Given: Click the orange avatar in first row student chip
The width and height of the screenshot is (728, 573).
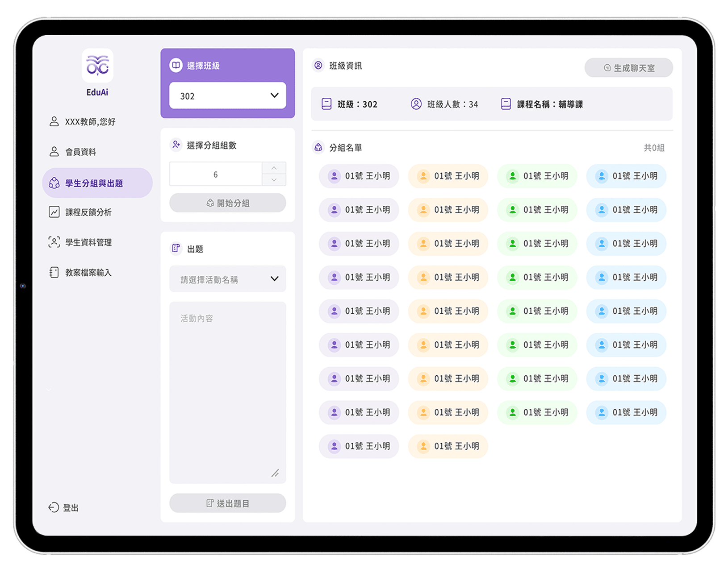Looking at the screenshot, I should tap(423, 176).
